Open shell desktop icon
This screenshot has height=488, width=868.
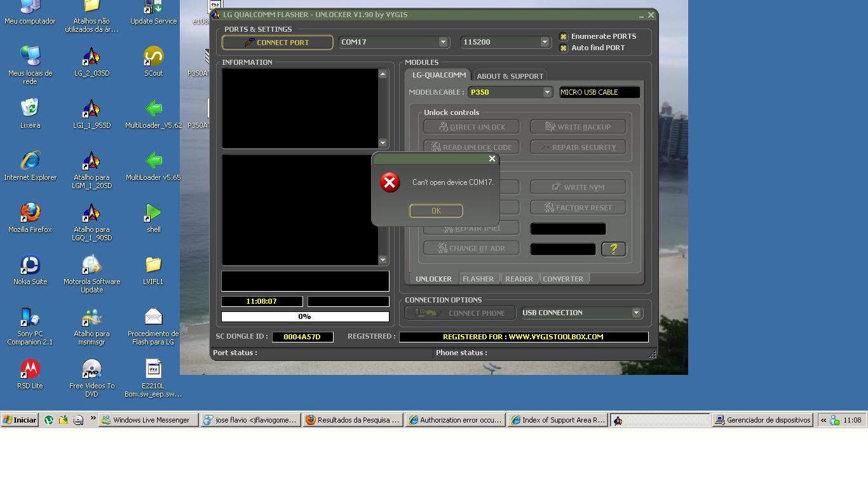(x=153, y=217)
